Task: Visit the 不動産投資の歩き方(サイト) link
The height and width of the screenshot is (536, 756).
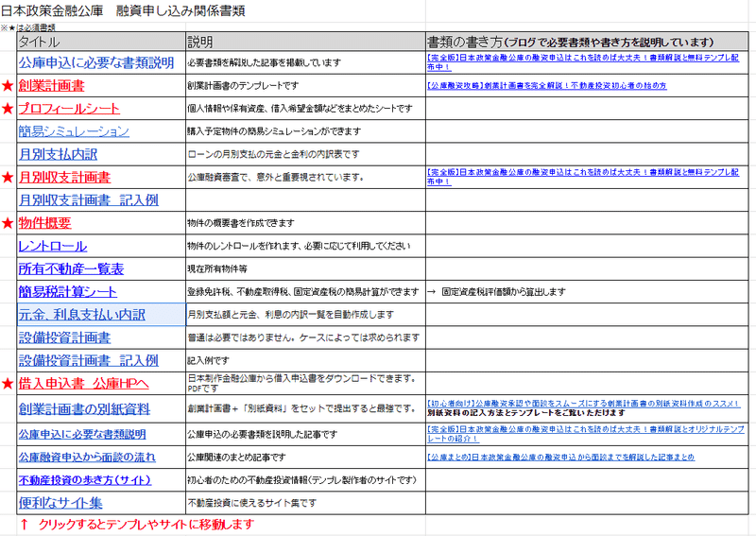Action: 85,480
